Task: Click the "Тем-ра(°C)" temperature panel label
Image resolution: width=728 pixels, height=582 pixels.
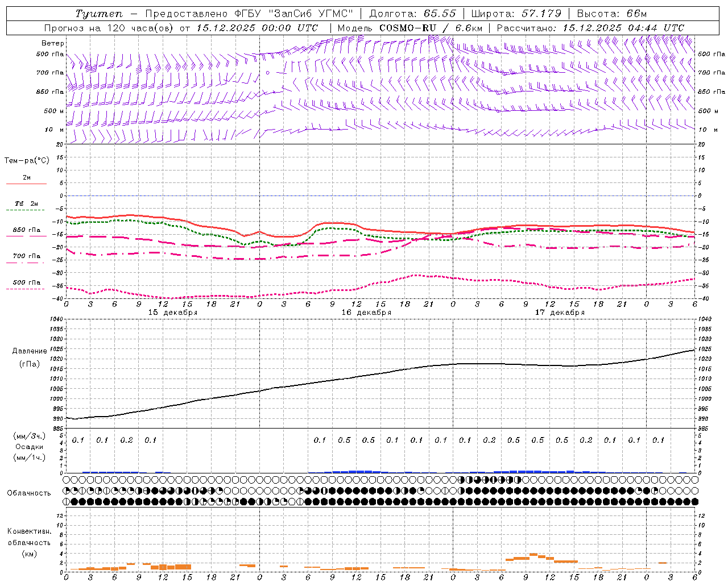Action: (27, 161)
